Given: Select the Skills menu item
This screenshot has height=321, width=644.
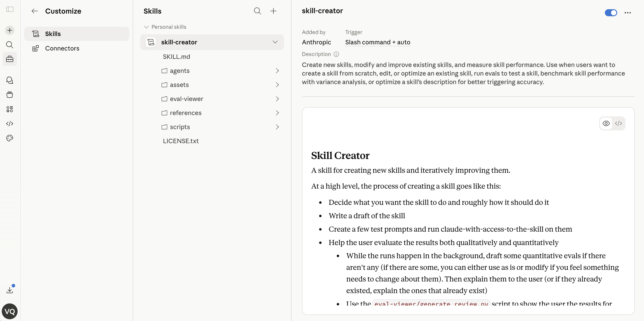Looking at the screenshot, I should pos(53,34).
